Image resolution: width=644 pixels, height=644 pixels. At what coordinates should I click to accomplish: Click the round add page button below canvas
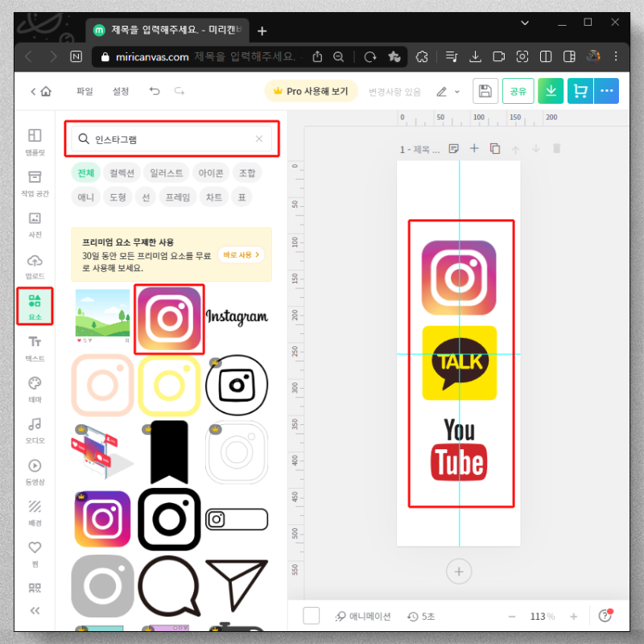click(459, 572)
